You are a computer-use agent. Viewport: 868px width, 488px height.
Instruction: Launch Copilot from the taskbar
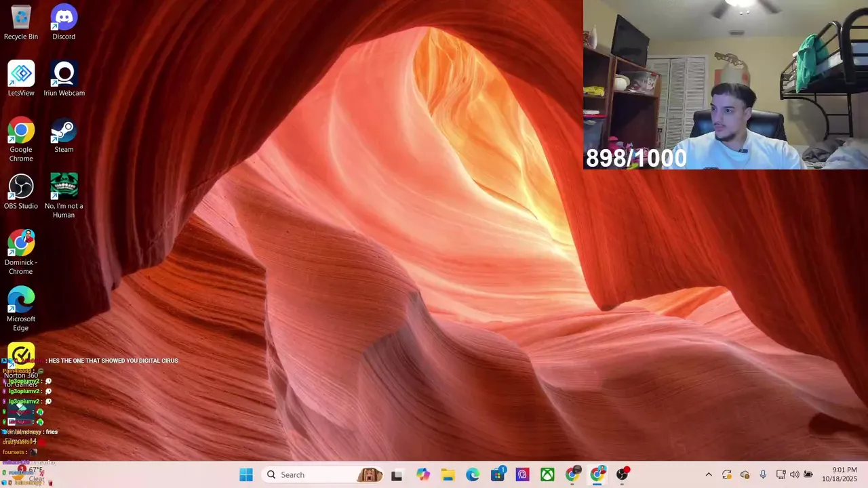click(x=423, y=474)
